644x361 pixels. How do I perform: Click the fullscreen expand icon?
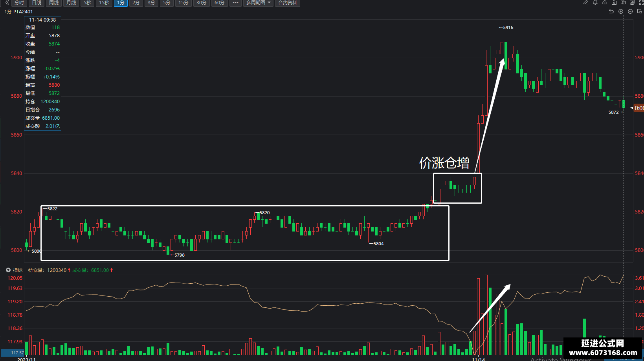point(642,2)
